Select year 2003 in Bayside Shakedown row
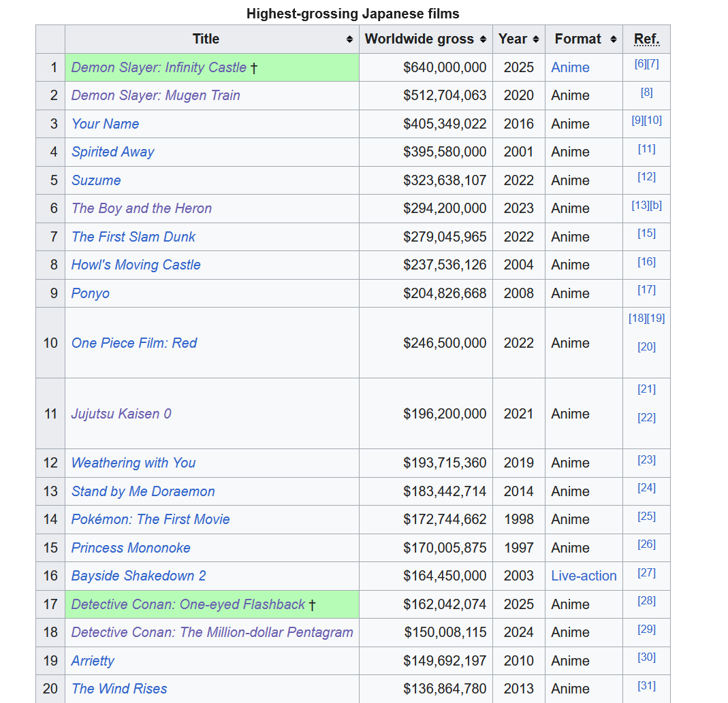728x703 pixels. point(519,575)
